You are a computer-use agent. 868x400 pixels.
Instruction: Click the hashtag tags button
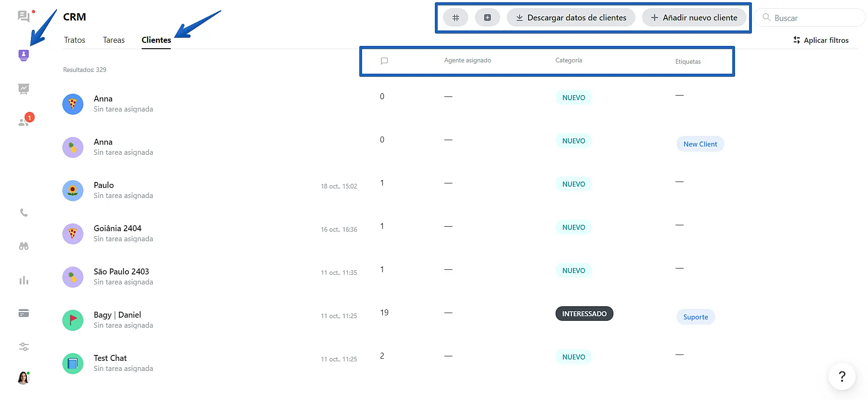tap(455, 18)
